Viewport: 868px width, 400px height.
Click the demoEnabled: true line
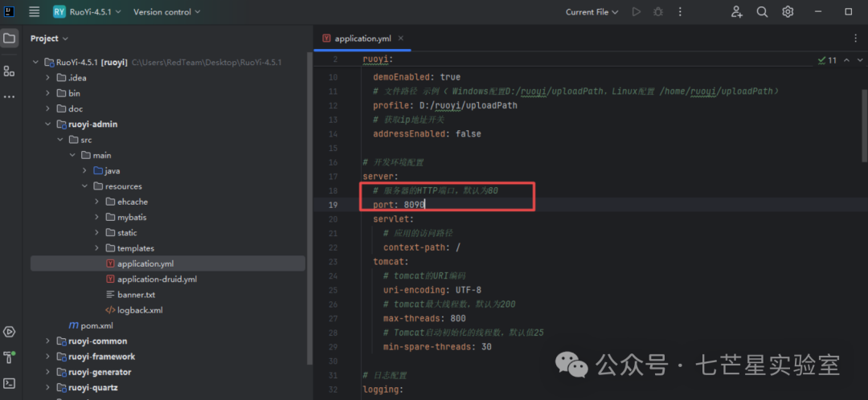click(x=416, y=77)
